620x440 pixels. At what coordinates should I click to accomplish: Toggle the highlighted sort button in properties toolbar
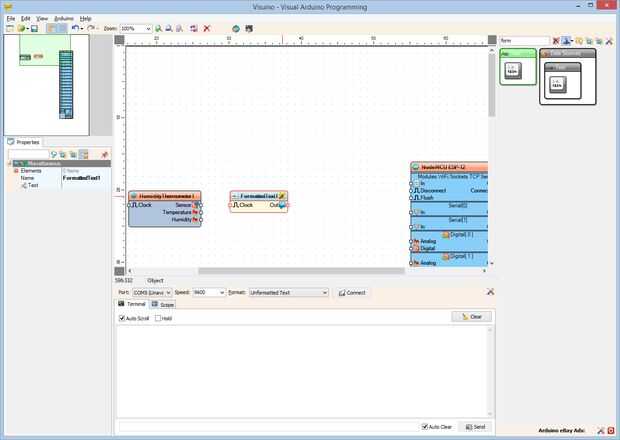coord(83,154)
